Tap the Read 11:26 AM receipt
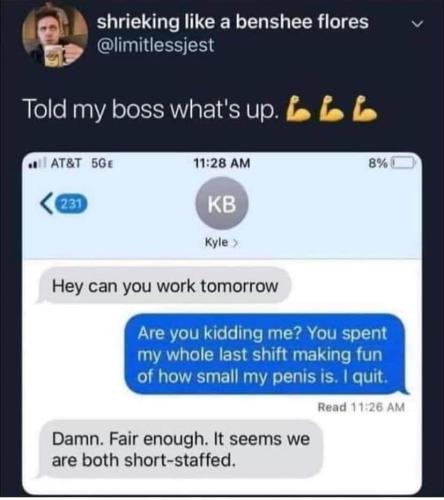The width and height of the screenshot is (444, 500). pos(361,407)
